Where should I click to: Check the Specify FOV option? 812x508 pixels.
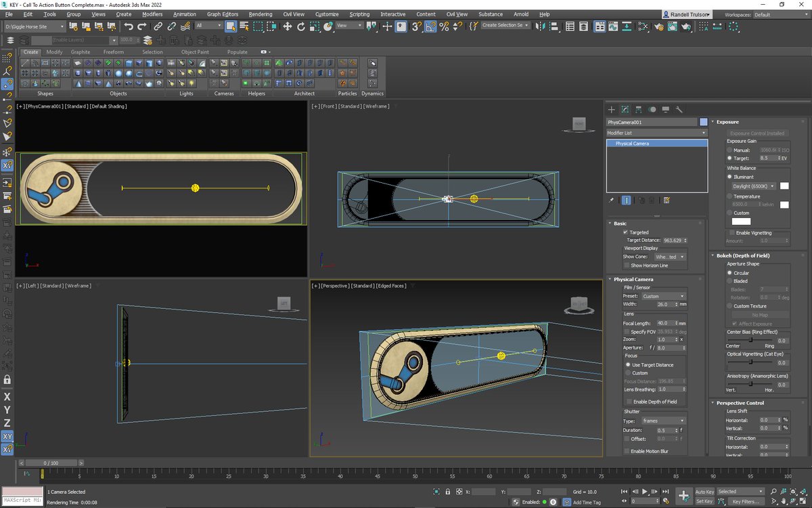[626, 332]
